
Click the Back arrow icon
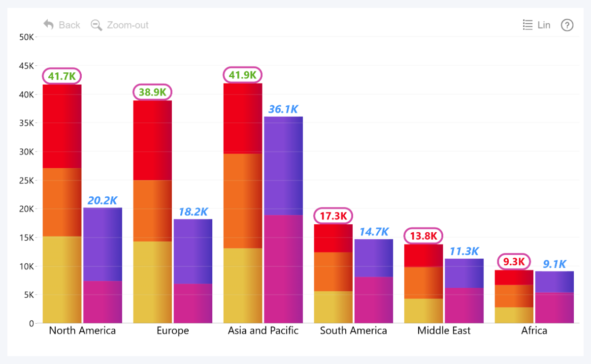tap(48, 25)
